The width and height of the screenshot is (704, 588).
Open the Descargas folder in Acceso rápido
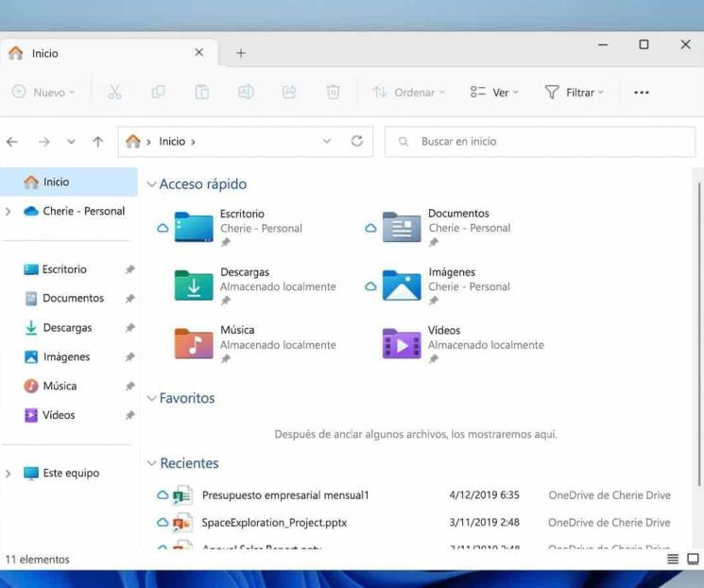[x=256, y=285]
